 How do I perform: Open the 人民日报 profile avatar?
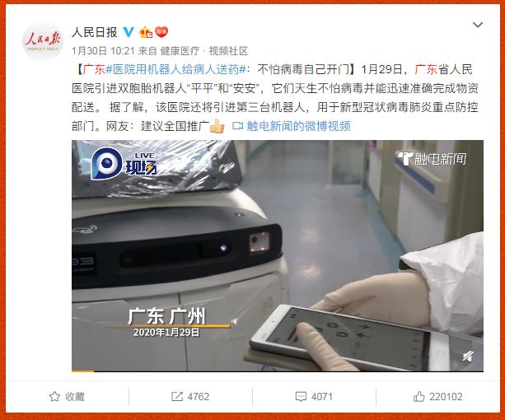(43, 41)
